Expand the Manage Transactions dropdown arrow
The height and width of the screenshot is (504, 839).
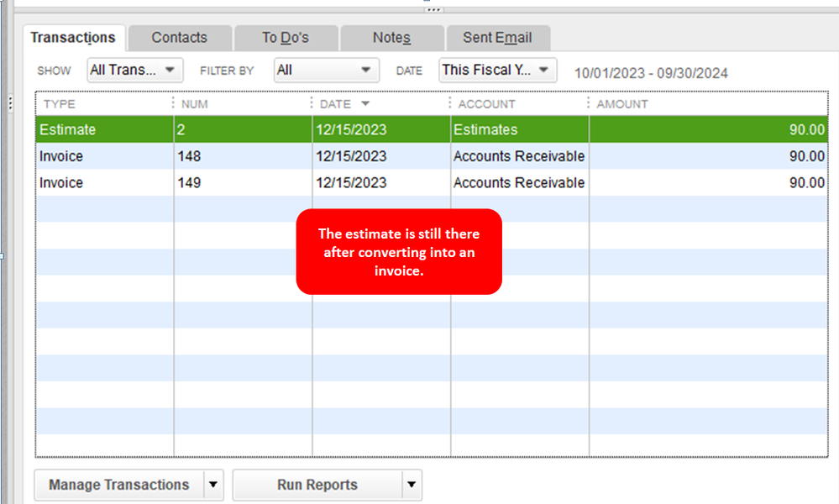pos(213,485)
